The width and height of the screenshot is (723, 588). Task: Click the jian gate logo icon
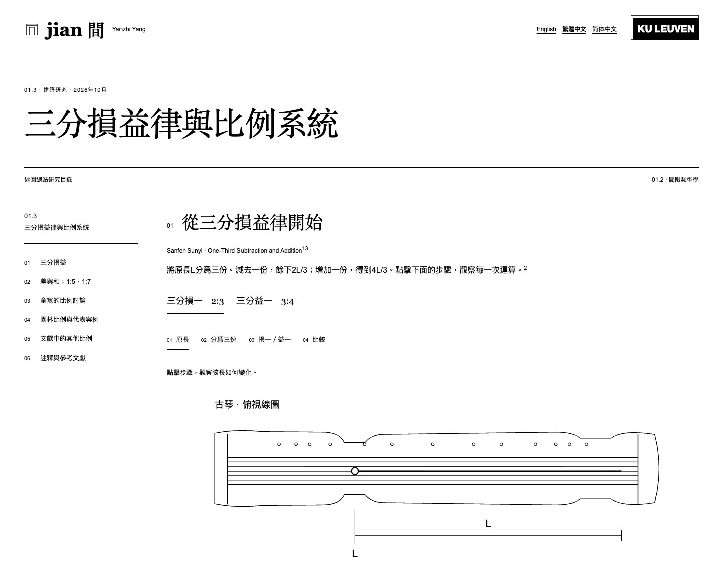pyautogui.click(x=31, y=29)
